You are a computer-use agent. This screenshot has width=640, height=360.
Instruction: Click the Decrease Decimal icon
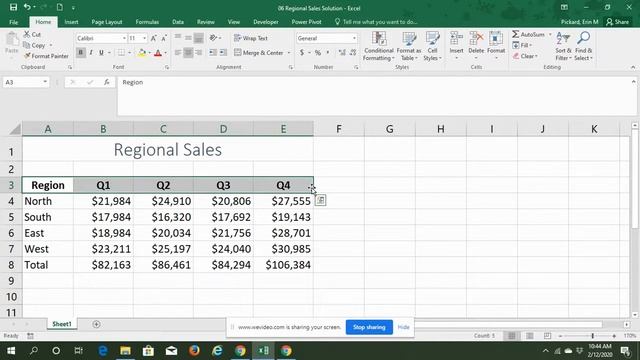click(x=353, y=53)
